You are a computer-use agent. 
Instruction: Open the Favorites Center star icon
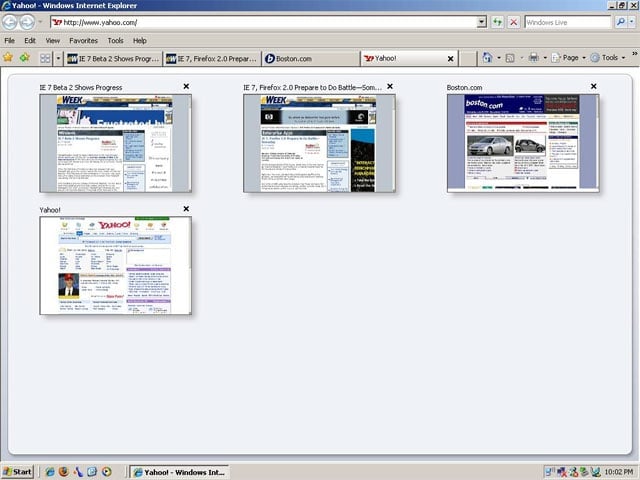[x=8, y=58]
